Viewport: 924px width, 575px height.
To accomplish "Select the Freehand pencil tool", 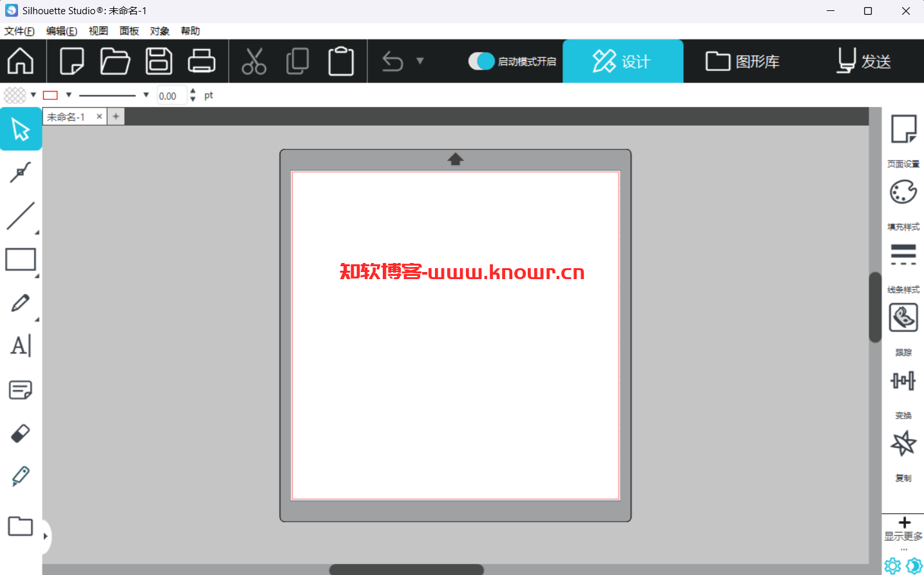I will pos(21,303).
